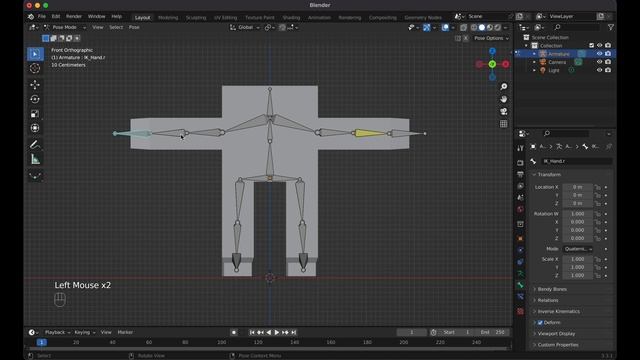This screenshot has width=640, height=360.
Task: Open the File menu
Action: coord(42,17)
